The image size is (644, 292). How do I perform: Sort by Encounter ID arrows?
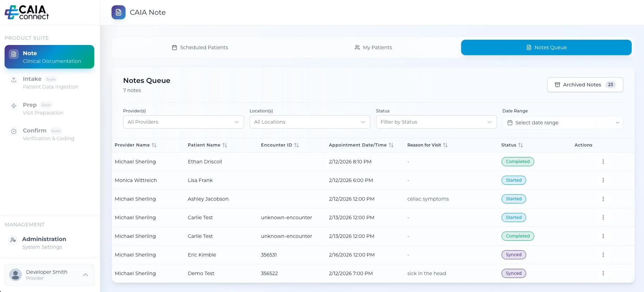point(297,145)
